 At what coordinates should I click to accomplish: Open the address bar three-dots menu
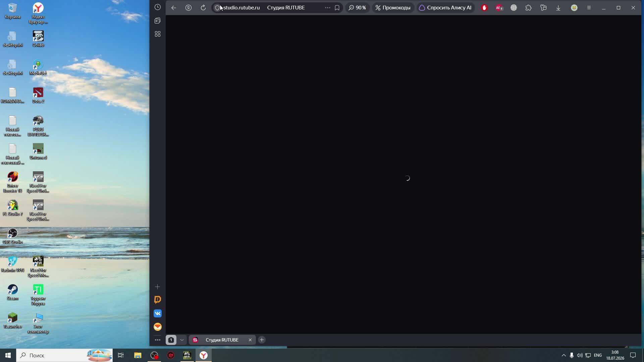(x=328, y=8)
